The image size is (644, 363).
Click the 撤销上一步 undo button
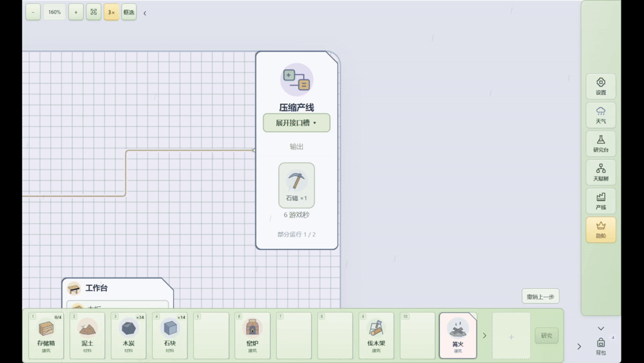[x=540, y=297]
